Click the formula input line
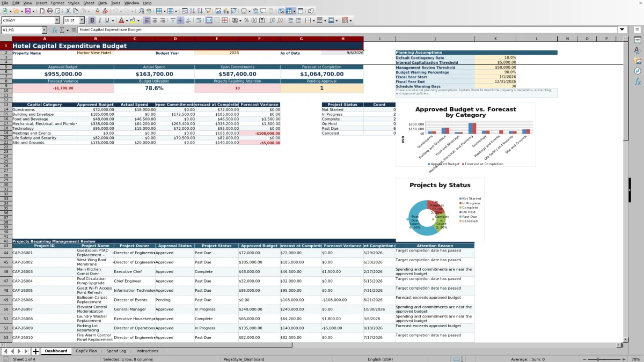The width and height of the screenshot is (644, 362). (348, 30)
